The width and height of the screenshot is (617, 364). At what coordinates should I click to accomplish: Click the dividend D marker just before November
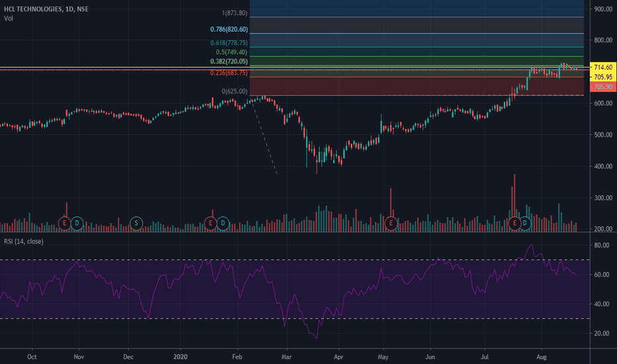tap(77, 223)
